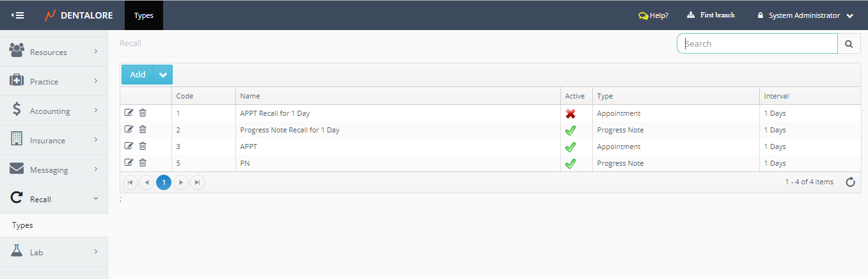Screen dimensions: 868x279
Task: Open Help from the top bar
Action: click(653, 15)
